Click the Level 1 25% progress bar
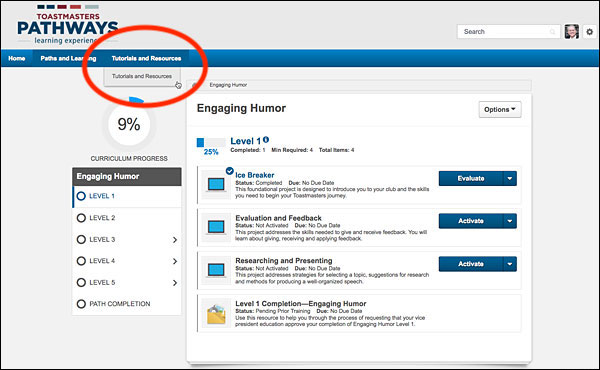This screenshot has height=370, width=600. (211, 142)
